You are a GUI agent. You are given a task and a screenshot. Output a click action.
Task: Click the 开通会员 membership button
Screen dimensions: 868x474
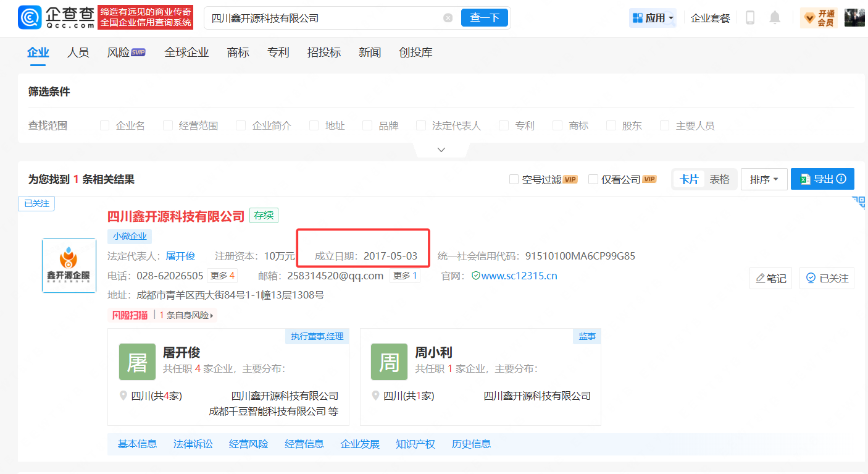819,18
